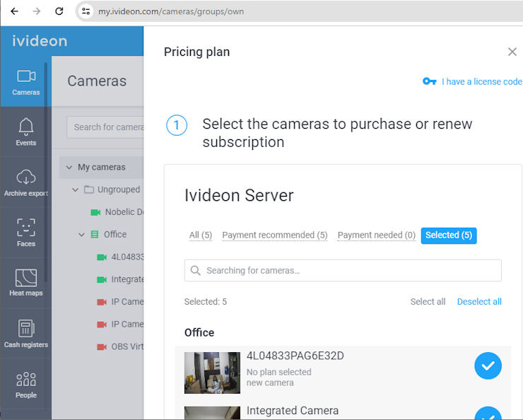The width and height of the screenshot is (523, 420).
Task: Click the magnifier icon in camera search
Action: 196,271
